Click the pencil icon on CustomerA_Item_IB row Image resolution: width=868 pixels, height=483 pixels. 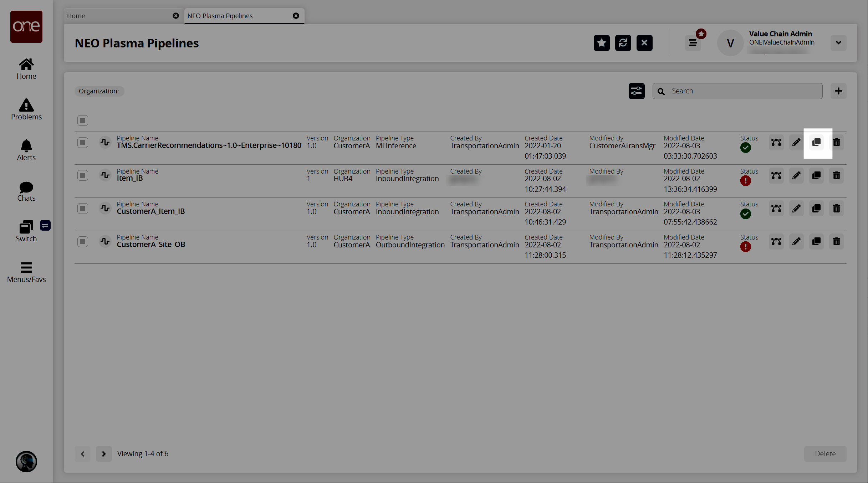796,209
